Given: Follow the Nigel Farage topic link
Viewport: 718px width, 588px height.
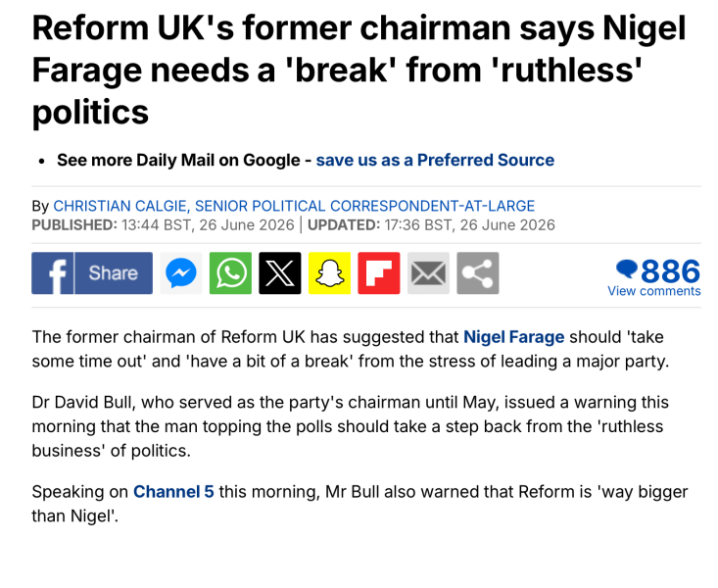Looking at the screenshot, I should pyautogui.click(x=514, y=337).
